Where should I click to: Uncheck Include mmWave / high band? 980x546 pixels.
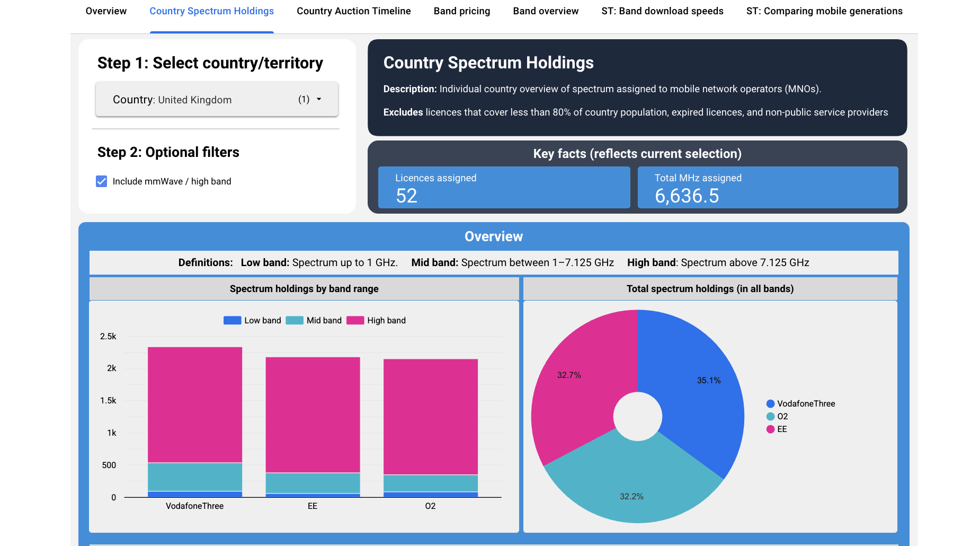(102, 181)
